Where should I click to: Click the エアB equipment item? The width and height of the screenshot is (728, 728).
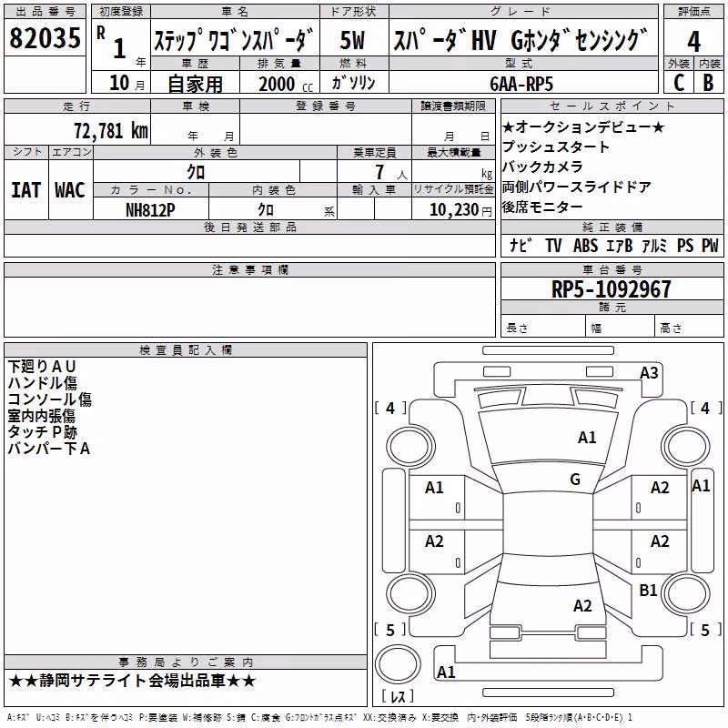coord(620,245)
